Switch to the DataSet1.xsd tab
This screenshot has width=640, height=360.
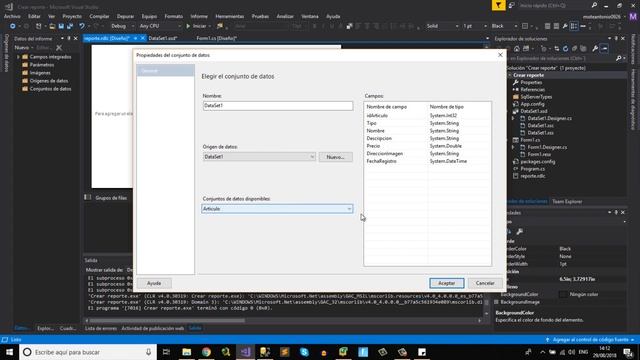pyautogui.click(x=162, y=38)
